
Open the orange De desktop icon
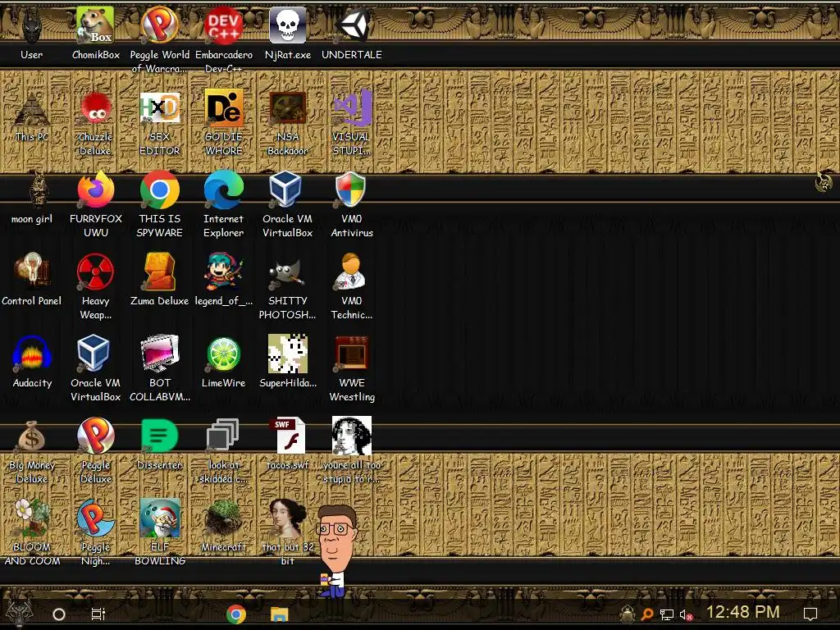click(223, 109)
